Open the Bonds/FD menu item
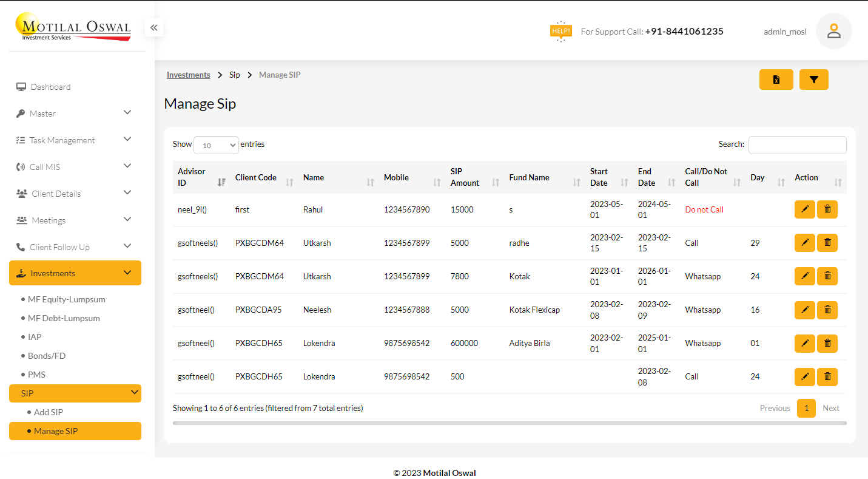Image resolution: width=868 pixels, height=479 pixels. (x=47, y=356)
